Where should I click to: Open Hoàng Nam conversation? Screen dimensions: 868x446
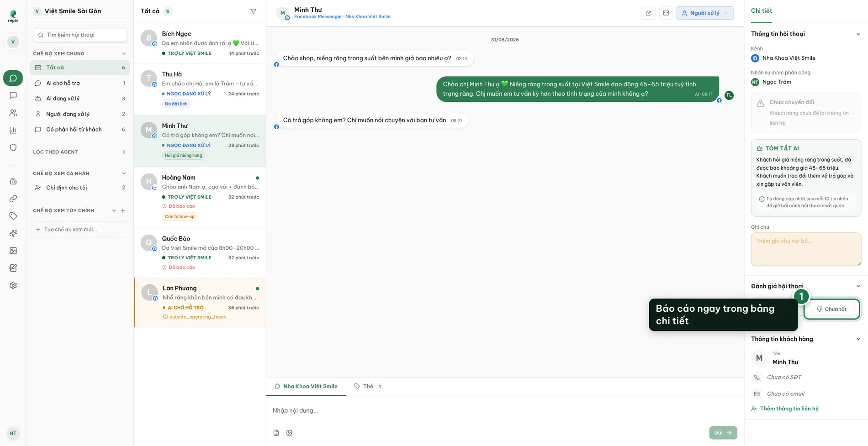(x=200, y=197)
